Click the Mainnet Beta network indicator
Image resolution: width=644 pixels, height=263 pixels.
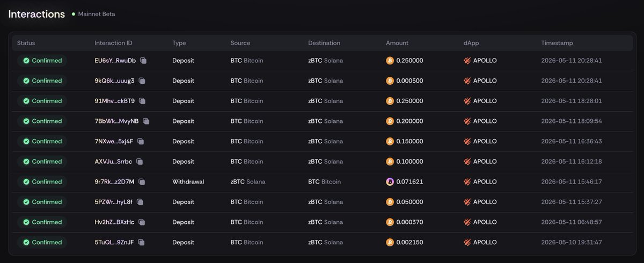click(93, 14)
